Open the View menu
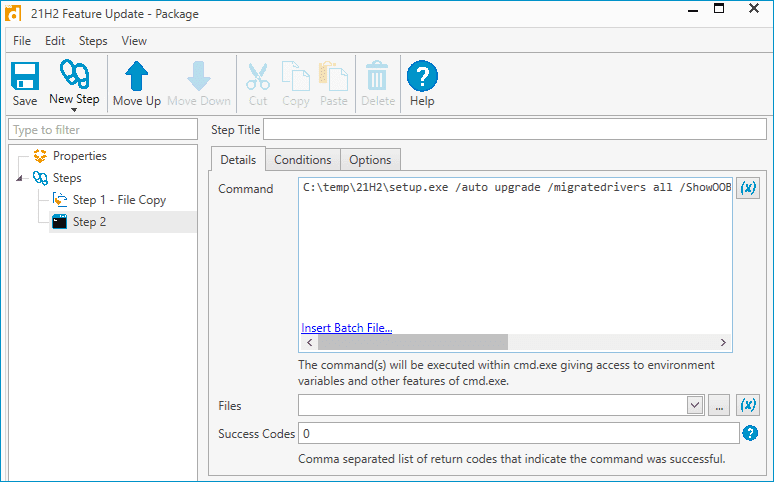Image resolution: width=774 pixels, height=482 pixels. click(x=134, y=41)
